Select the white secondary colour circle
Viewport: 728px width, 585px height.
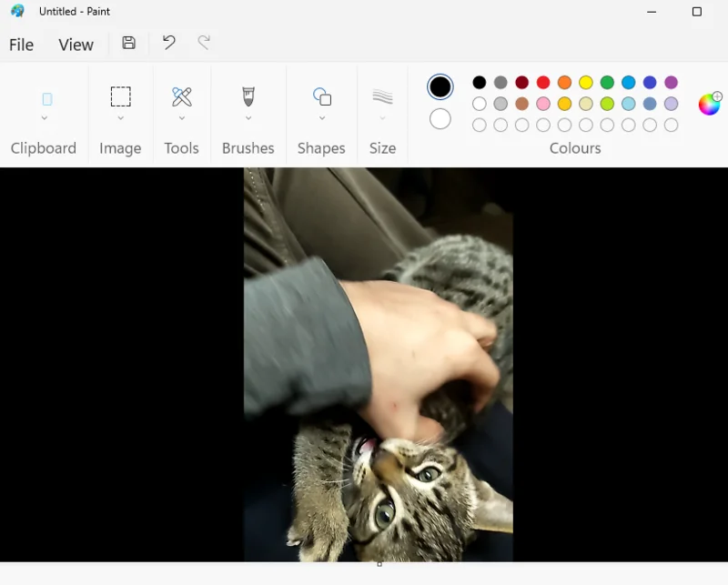(x=440, y=118)
